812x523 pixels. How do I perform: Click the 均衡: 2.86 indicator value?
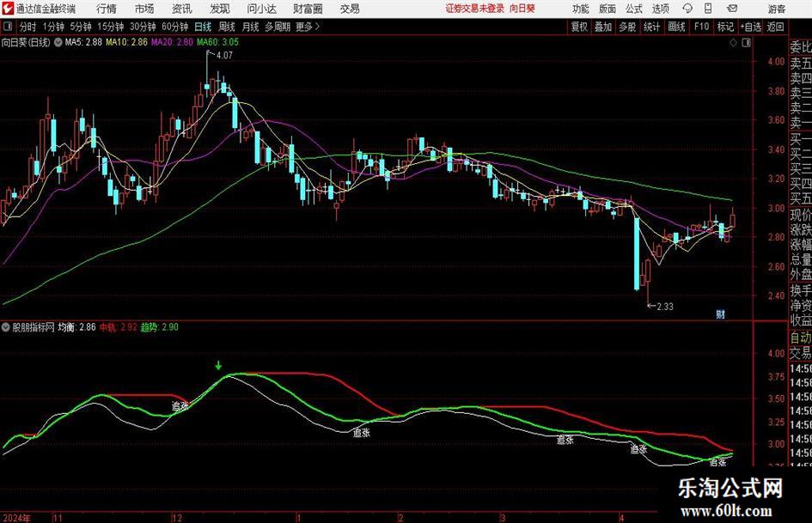click(x=76, y=327)
